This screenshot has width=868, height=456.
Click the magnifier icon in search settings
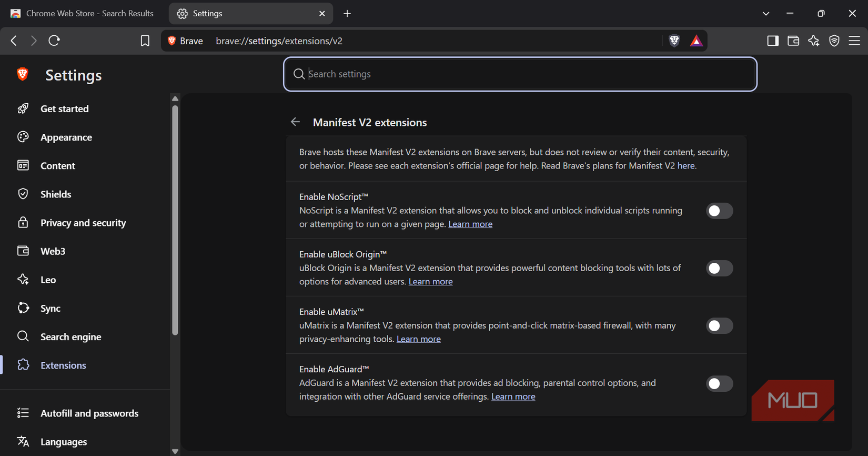coord(299,74)
